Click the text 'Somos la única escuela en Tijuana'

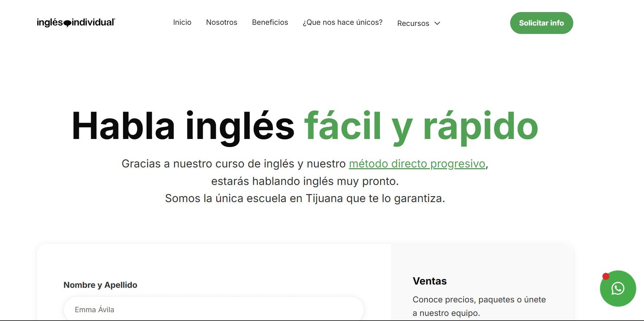254,198
